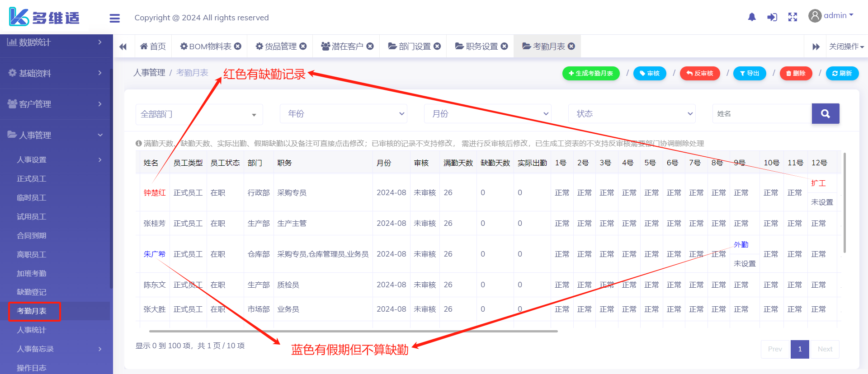The image size is (868, 374).
Task: Open the admin user menu
Action: [831, 16]
